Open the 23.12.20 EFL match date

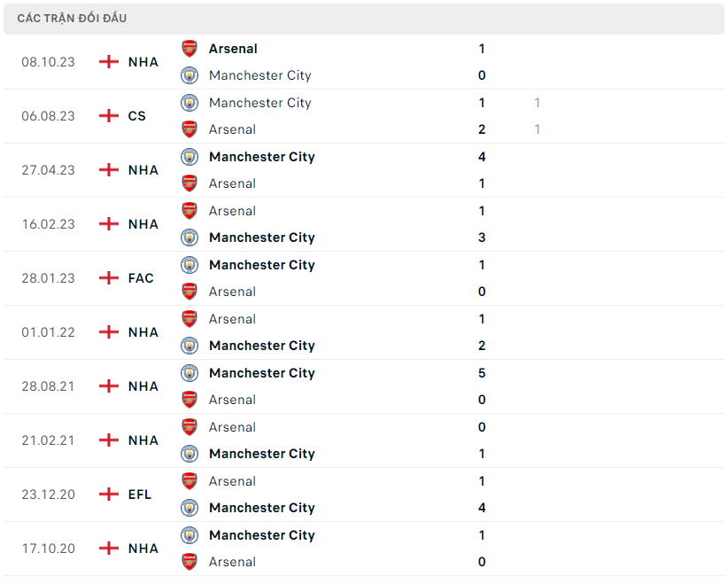[48, 494]
